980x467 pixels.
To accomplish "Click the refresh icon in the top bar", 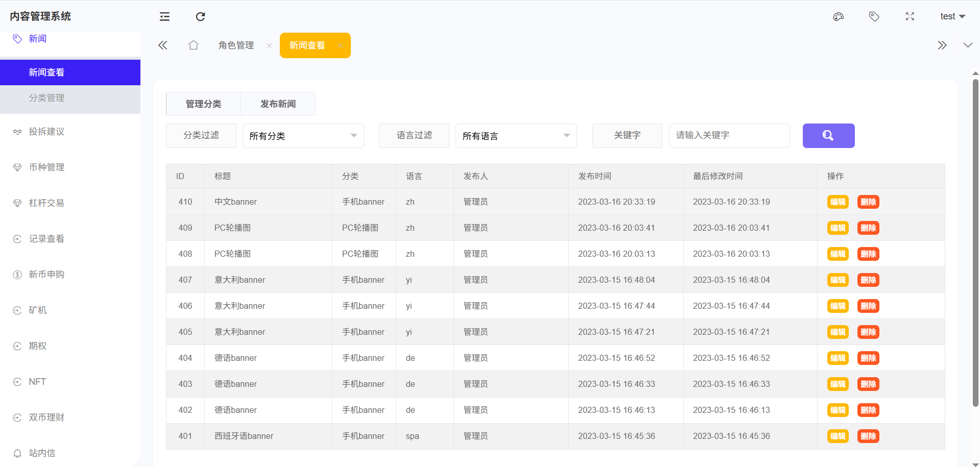I will pos(200,17).
